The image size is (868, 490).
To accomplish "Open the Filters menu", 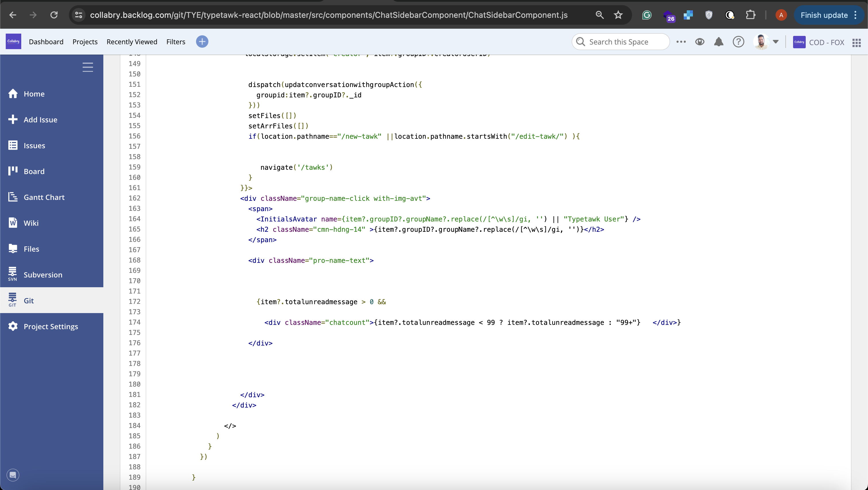I will pyautogui.click(x=176, y=42).
